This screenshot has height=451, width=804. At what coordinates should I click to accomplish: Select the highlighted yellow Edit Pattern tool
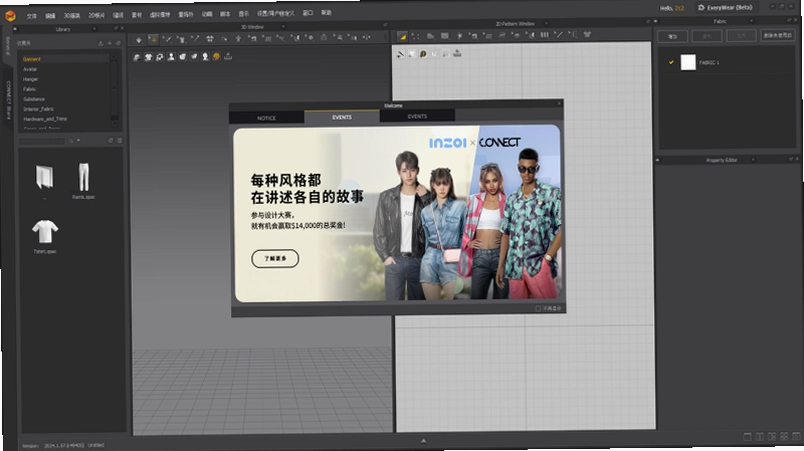pyautogui.click(x=403, y=36)
